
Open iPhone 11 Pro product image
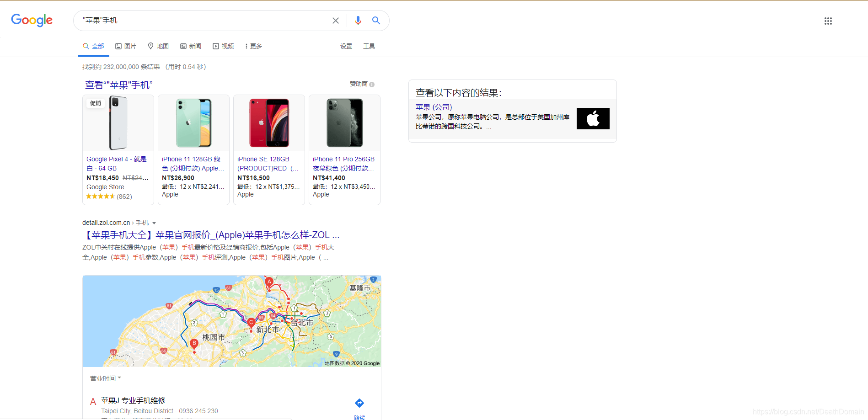344,123
